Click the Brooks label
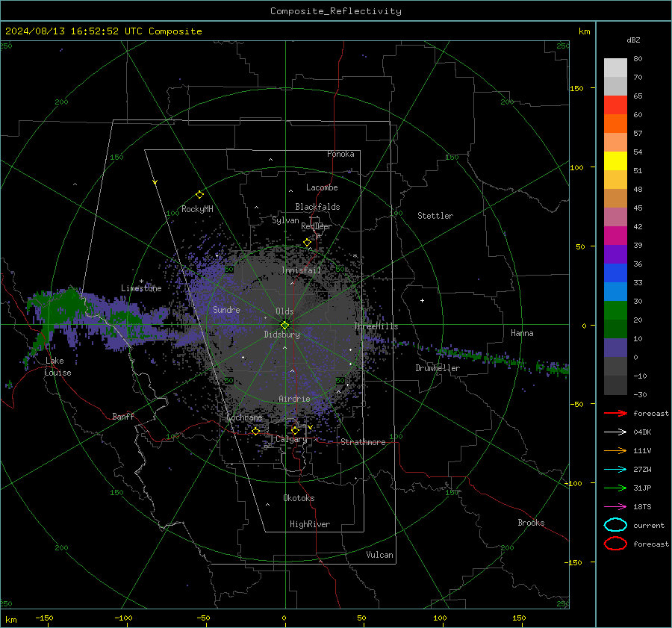 click(x=531, y=523)
